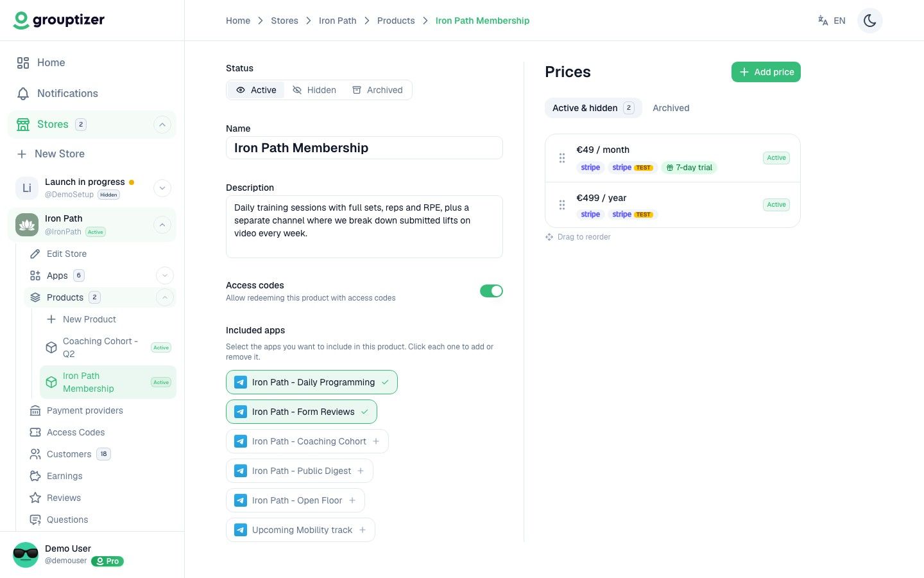Change language with EN translate button
This screenshot has height=578, width=924.
[x=832, y=21]
